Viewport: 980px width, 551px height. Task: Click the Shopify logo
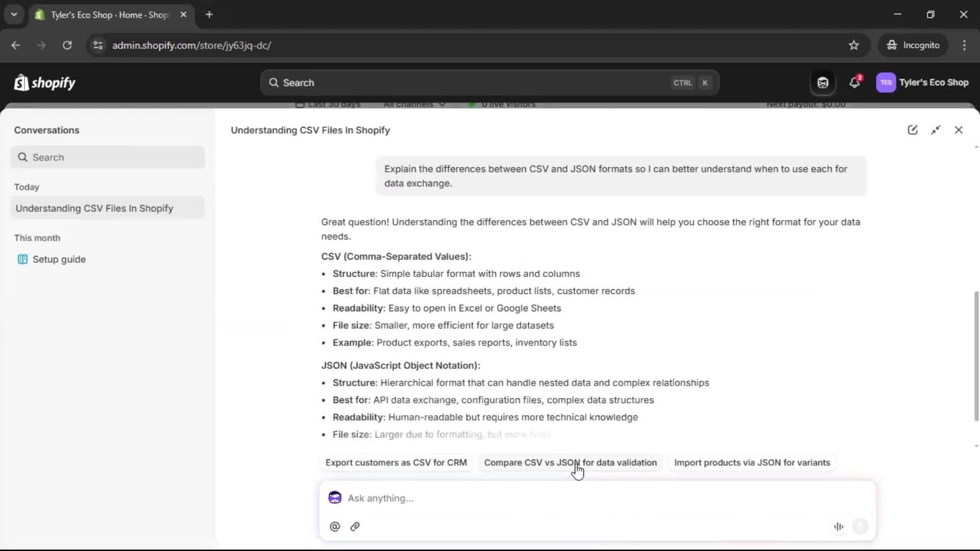click(44, 82)
